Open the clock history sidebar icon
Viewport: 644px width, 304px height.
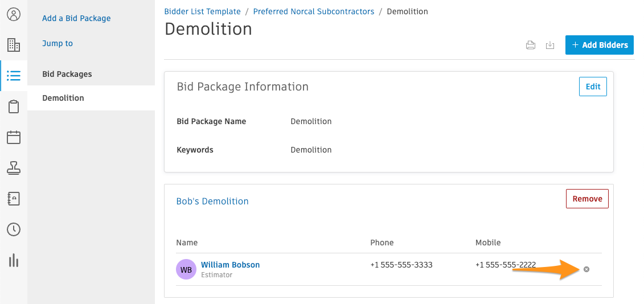coord(14,229)
